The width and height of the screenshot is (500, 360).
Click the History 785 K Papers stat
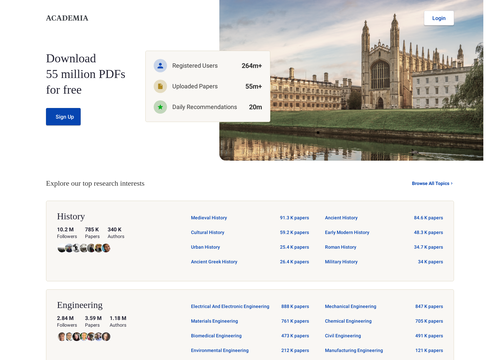[92, 233]
